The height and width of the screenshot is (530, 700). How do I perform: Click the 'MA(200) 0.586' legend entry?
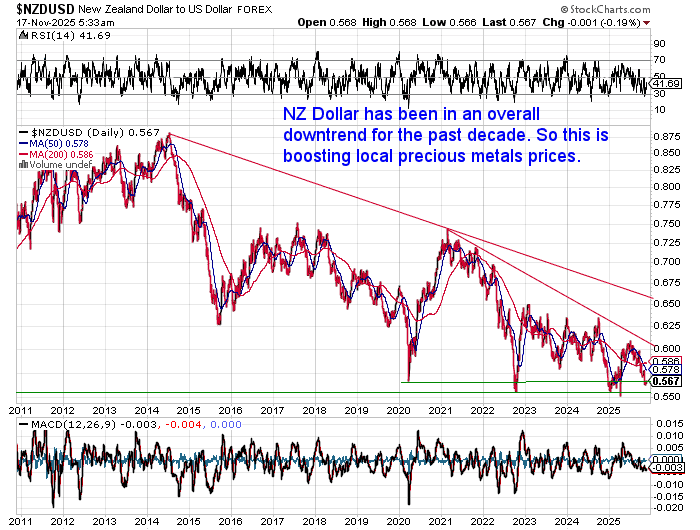(56, 154)
